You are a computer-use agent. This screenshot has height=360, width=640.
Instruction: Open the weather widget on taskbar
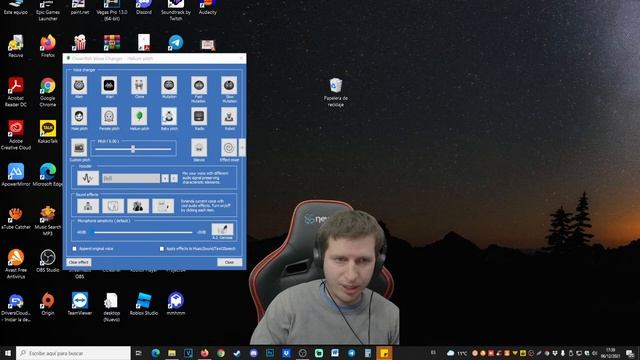click(x=457, y=353)
